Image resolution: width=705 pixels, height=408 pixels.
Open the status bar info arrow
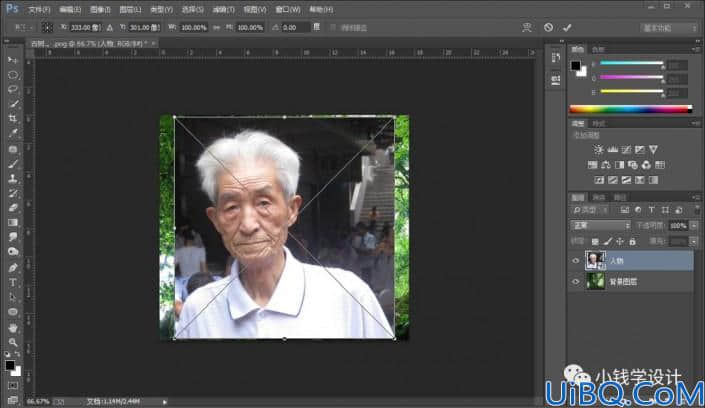pos(165,401)
